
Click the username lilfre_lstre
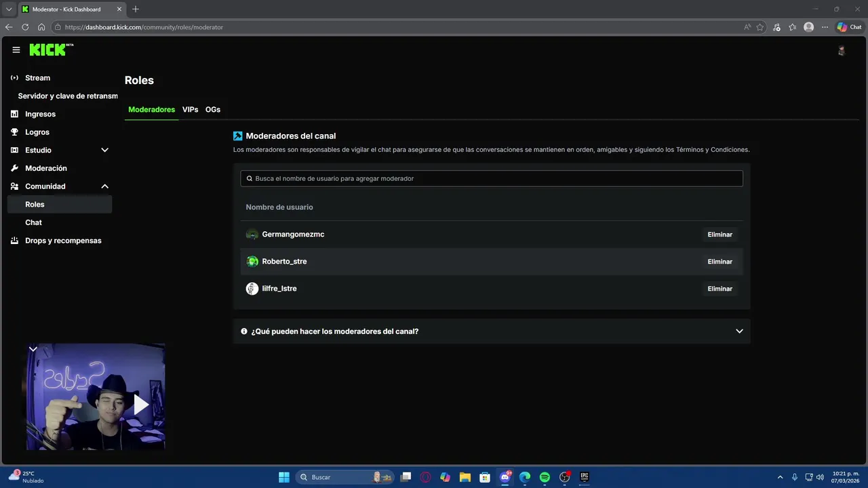click(x=279, y=289)
